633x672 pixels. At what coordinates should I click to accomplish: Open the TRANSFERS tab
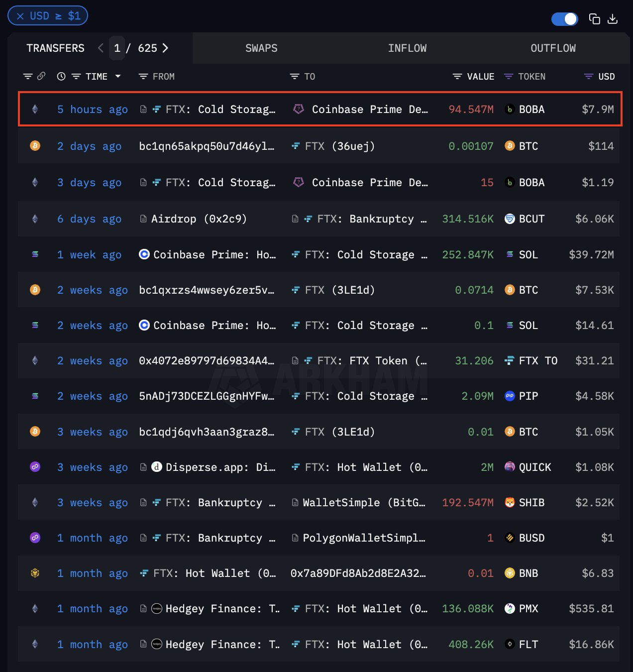pyautogui.click(x=55, y=48)
